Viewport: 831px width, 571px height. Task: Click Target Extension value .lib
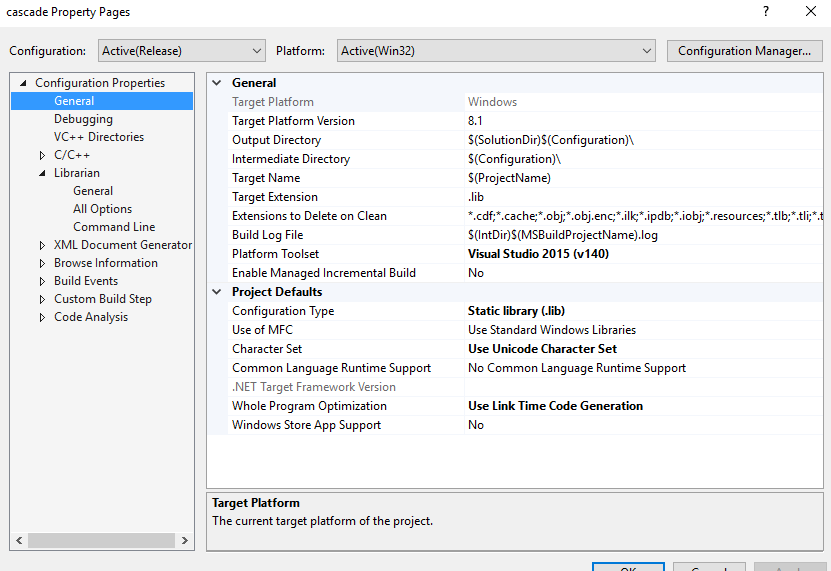(x=643, y=197)
